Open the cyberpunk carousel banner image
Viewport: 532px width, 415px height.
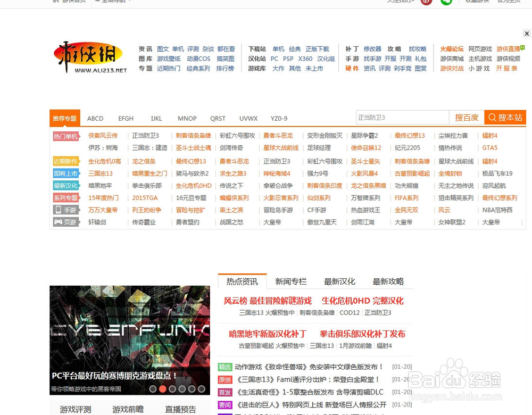click(130, 340)
